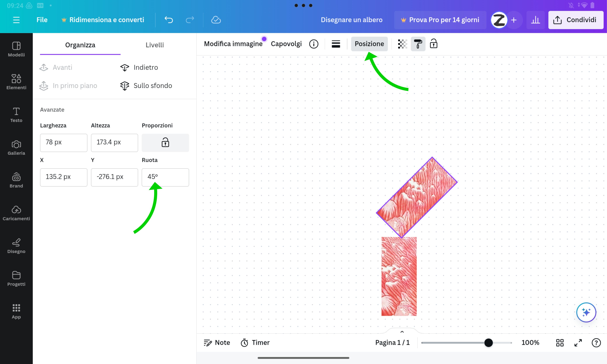Open Ridimensiona e converti option
The image size is (607, 364).
click(x=103, y=20)
